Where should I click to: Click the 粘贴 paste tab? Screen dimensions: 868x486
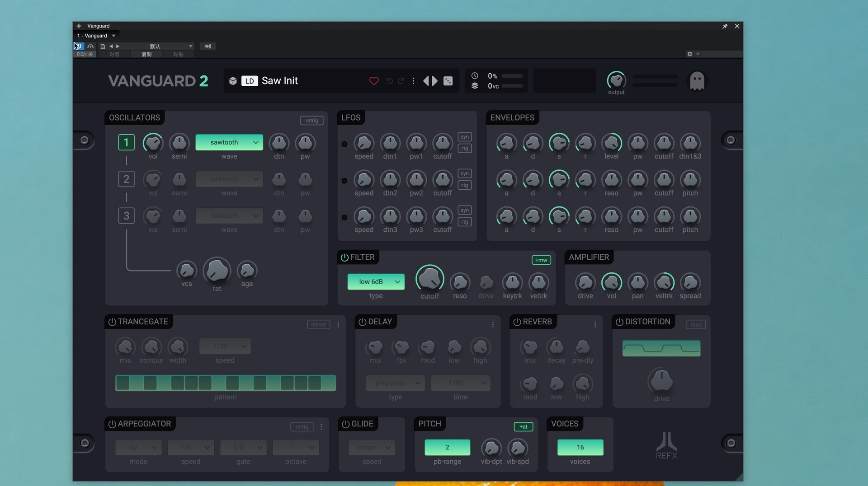(179, 54)
